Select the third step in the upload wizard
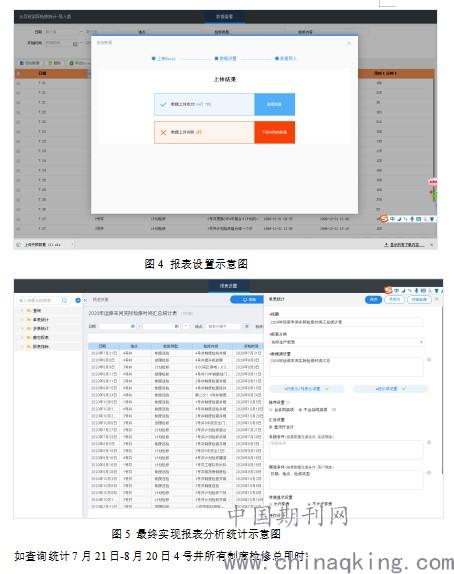This screenshot has width=454, height=574. tap(286, 58)
